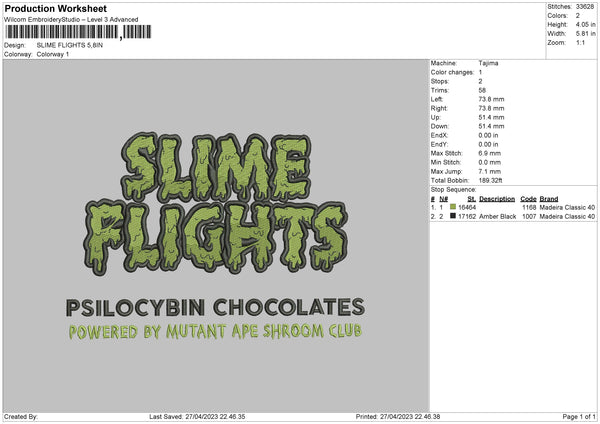Click the barcode at the top of worksheet
Viewport: 600px width, 424px height.
pos(78,32)
